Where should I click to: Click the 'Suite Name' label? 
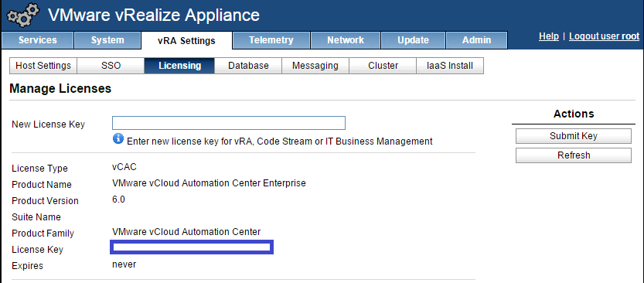click(36, 217)
